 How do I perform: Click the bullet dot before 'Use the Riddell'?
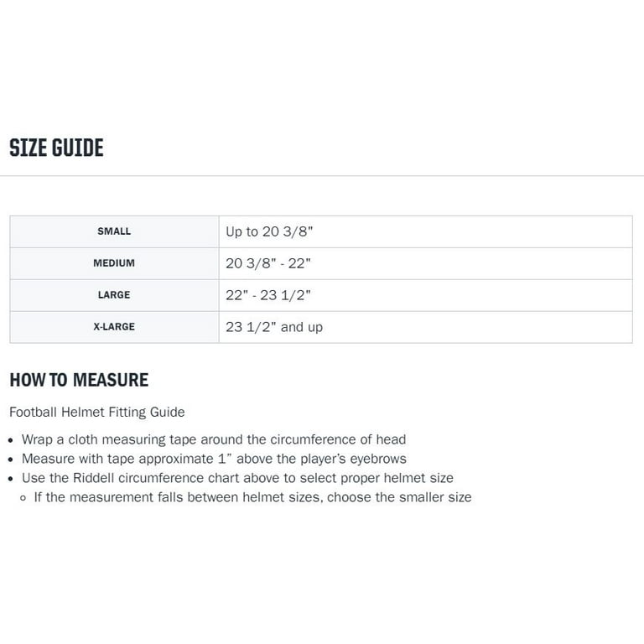point(10,479)
